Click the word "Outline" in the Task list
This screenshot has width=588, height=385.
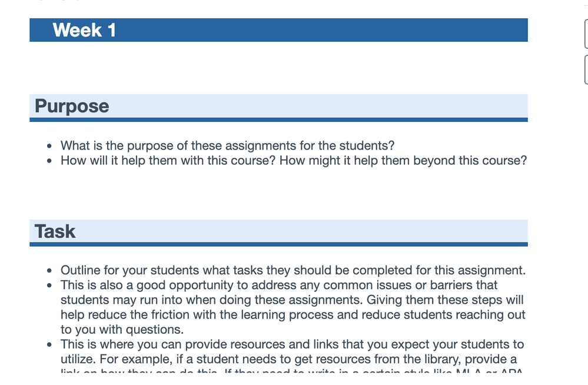[x=82, y=271]
